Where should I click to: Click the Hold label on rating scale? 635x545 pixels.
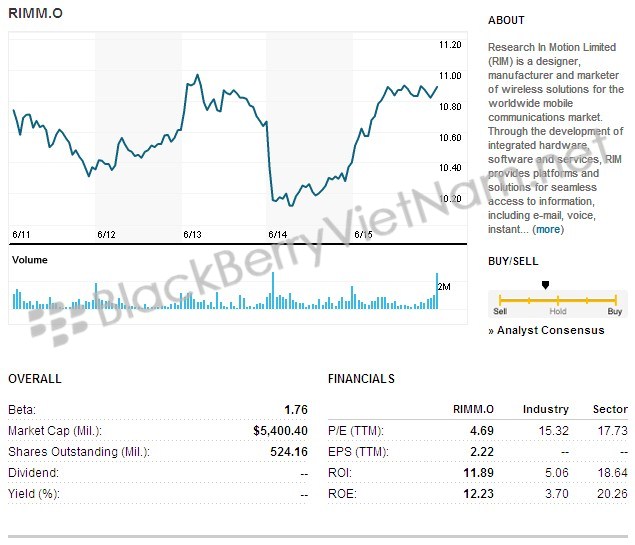(557, 312)
